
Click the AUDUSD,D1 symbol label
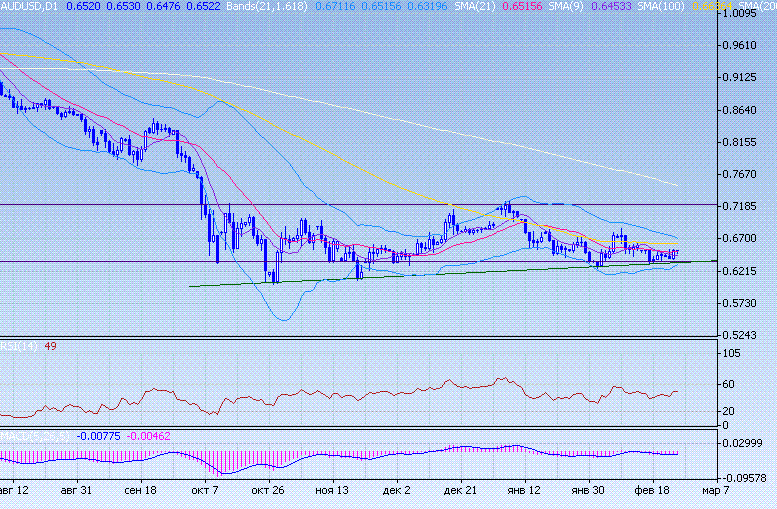pyautogui.click(x=29, y=6)
